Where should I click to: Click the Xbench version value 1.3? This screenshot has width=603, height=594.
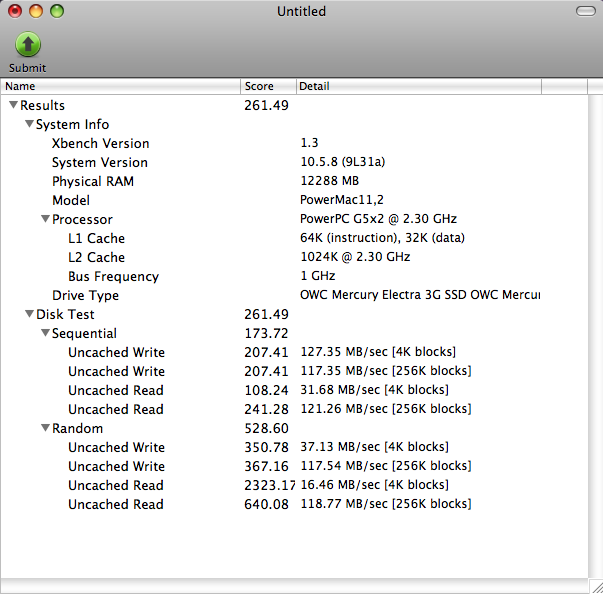pyautogui.click(x=309, y=143)
